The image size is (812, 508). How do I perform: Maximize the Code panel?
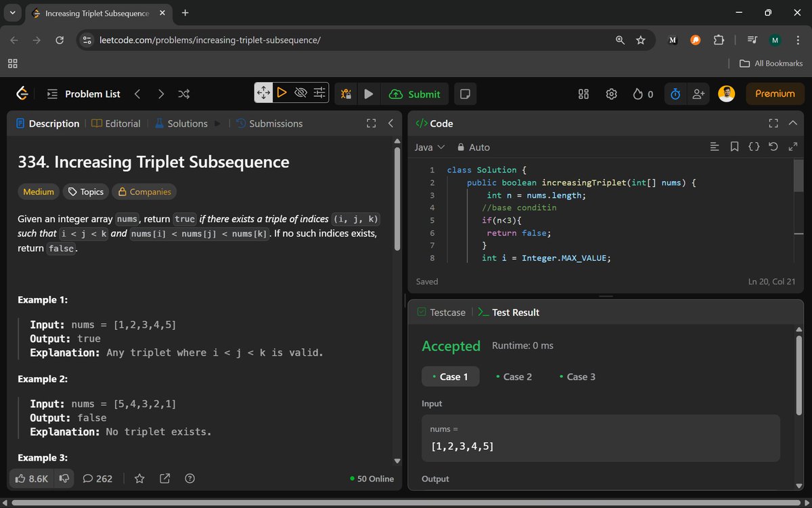tap(773, 123)
